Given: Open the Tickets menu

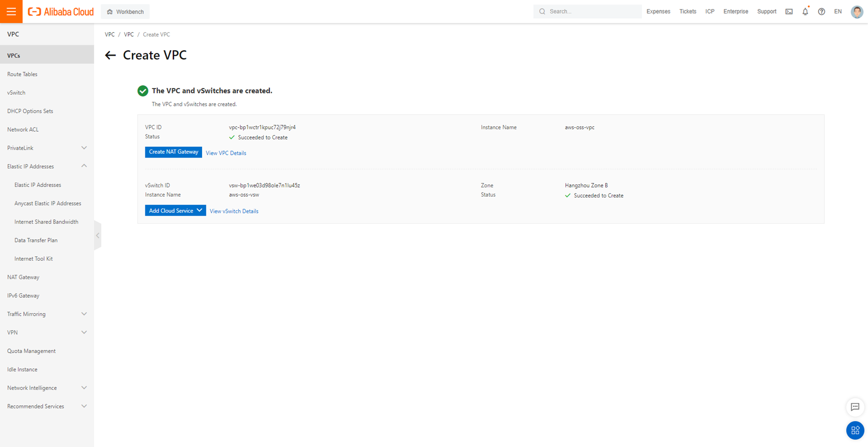Looking at the screenshot, I should coord(687,11).
